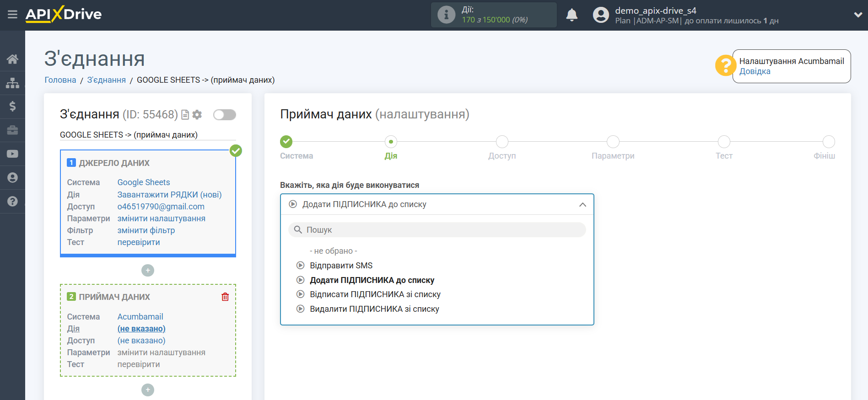Open the connections sitemap icon in the sidebar
868x400 pixels.
[x=12, y=83]
